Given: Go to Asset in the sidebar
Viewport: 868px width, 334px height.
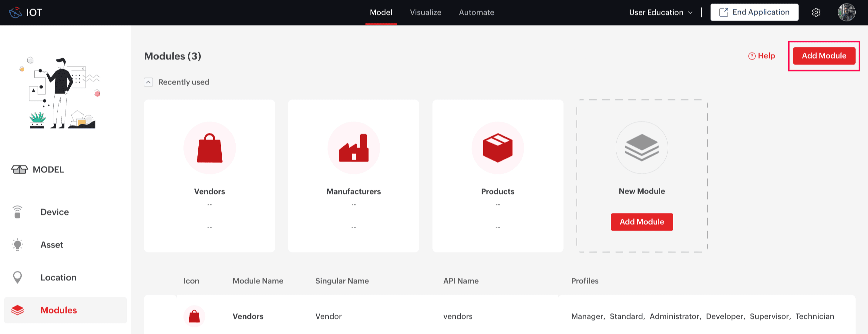Looking at the screenshot, I should point(52,245).
